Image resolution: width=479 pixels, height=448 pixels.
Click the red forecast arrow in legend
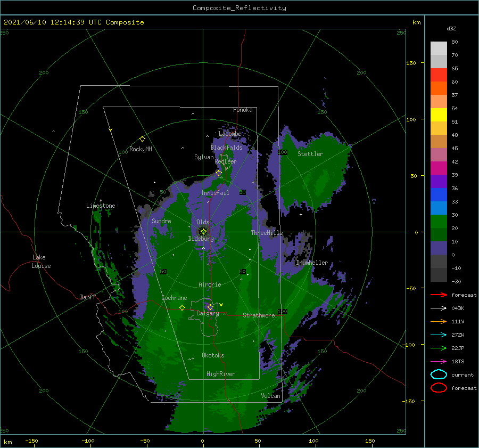point(439,295)
